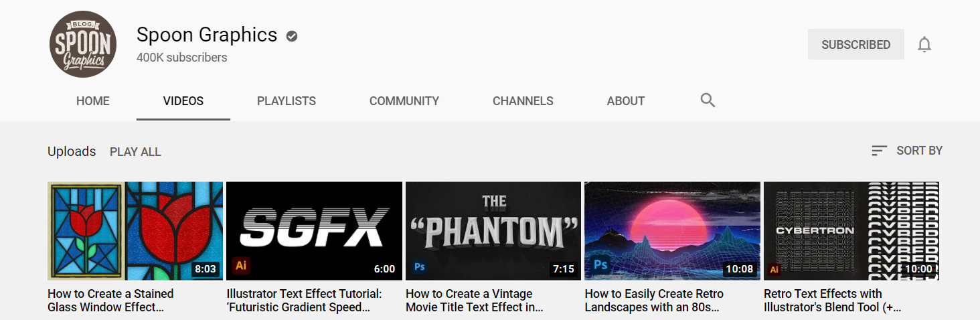The image size is (980, 320).
Task: Play the SGFX video thumbnail
Action: pos(315,231)
